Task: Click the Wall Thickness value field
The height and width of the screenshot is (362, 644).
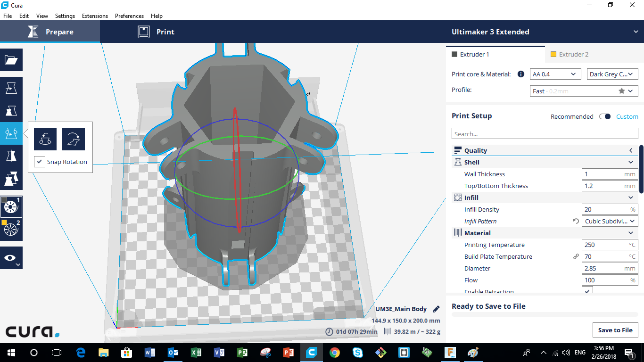Action: (610, 174)
